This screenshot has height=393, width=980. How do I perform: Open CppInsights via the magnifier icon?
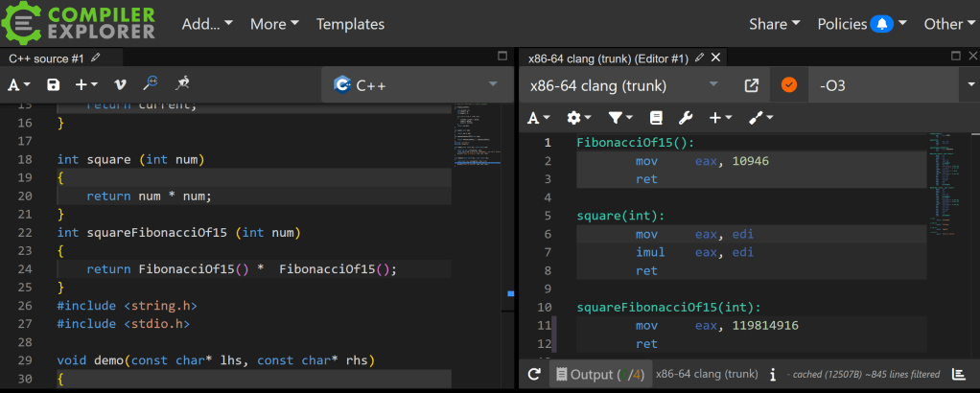tap(150, 84)
